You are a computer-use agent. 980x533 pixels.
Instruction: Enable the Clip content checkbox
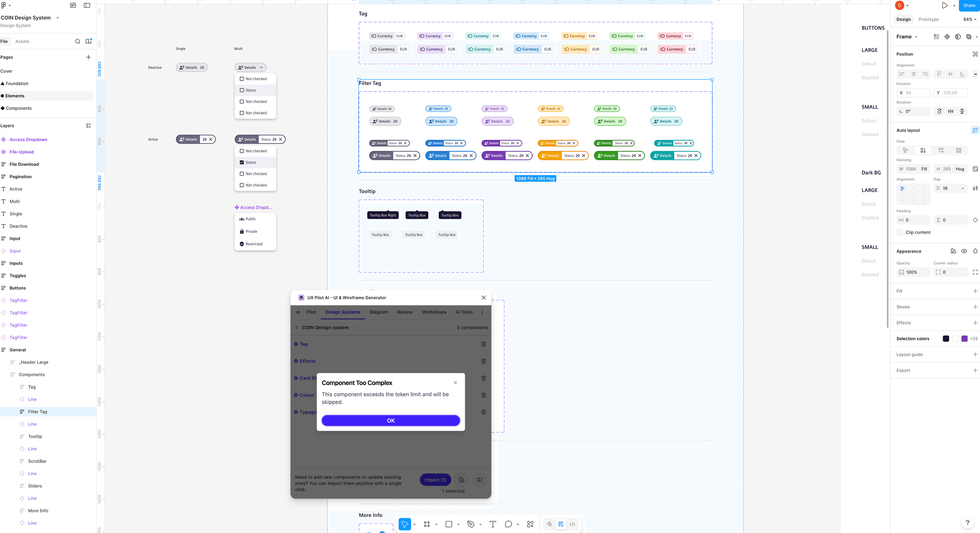pyautogui.click(x=900, y=232)
